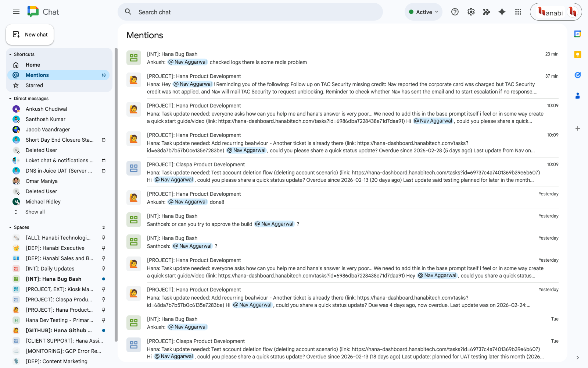Collapse the Direct messages section
Screen dimensions: 588x368
[x=10, y=98]
